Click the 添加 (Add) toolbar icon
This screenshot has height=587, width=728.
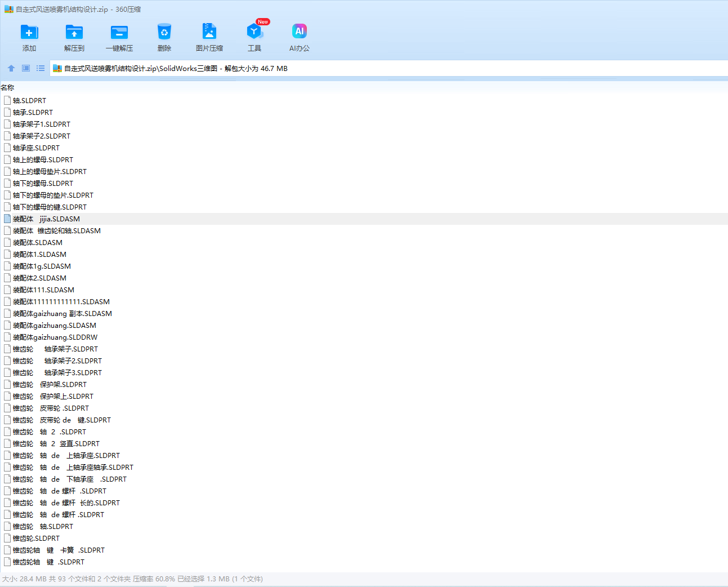pos(29,32)
